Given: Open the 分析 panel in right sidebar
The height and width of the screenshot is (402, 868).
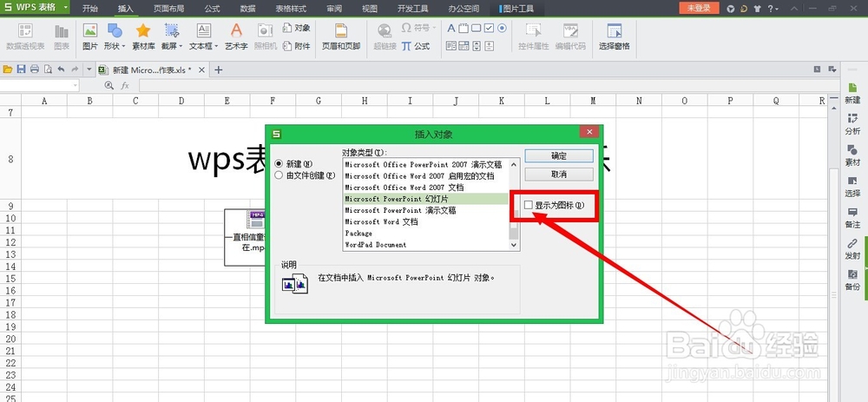Looking at the screenshot, I should point(852,124).
